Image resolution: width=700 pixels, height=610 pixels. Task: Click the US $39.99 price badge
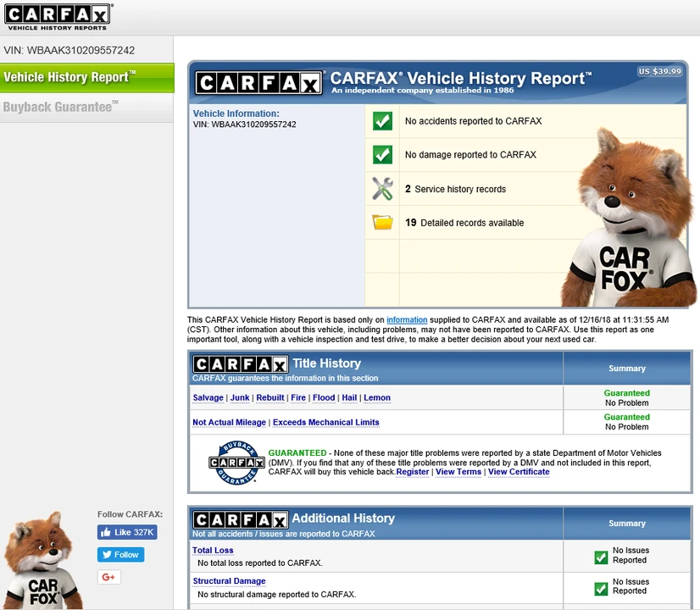pyautogui.click(x=660, y=71)
